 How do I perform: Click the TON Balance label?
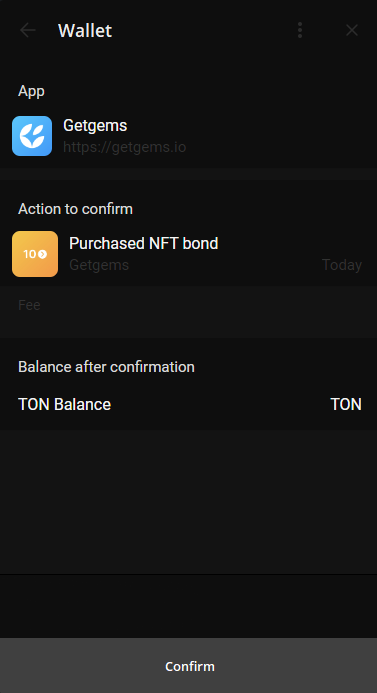65,404
